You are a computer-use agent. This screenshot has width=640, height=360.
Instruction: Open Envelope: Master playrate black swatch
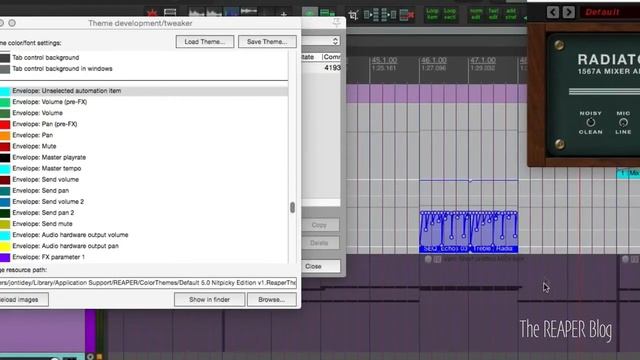click(5, 158)
